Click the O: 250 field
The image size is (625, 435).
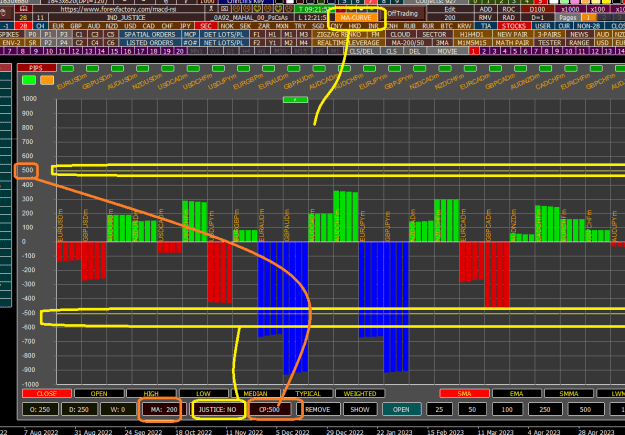pyautogui.click(x=40, y=409)
